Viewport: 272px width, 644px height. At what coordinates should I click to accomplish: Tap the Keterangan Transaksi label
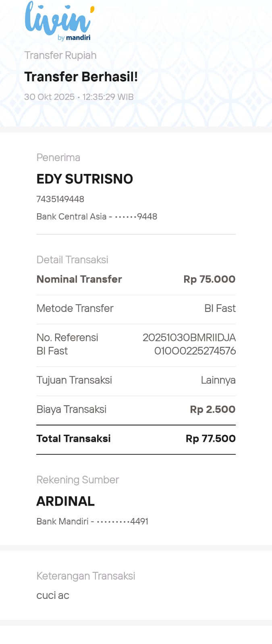(85, 576)
